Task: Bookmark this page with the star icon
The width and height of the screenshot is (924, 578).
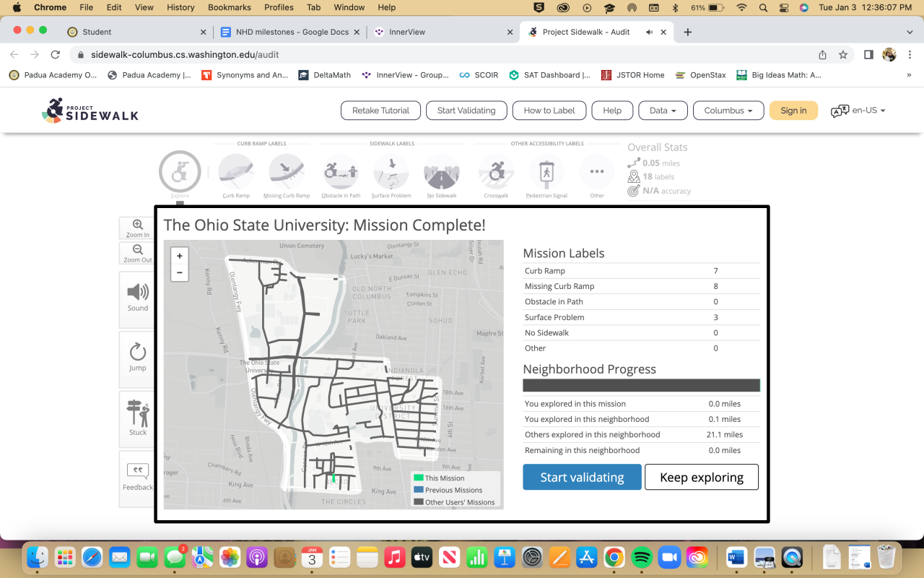Action: tap(842, 54)
